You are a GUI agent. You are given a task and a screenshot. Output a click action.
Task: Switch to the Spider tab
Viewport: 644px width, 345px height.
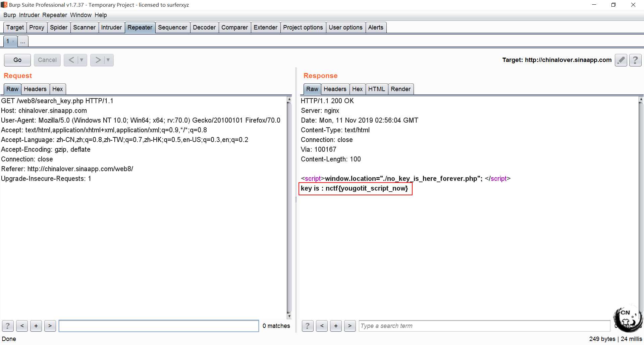[59, 27]
